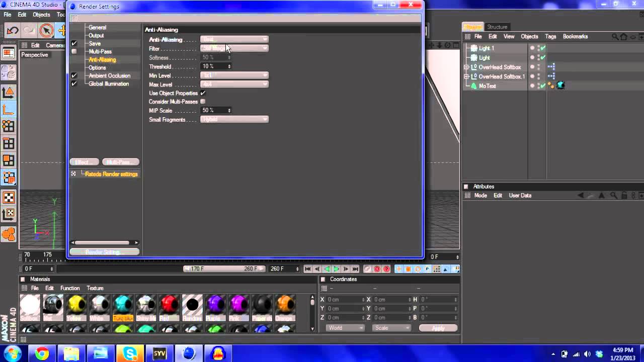Viewport: 644px width, 362px height.
Task: Activate the Object Axis tool icon
Action: [x=9, y=109]
